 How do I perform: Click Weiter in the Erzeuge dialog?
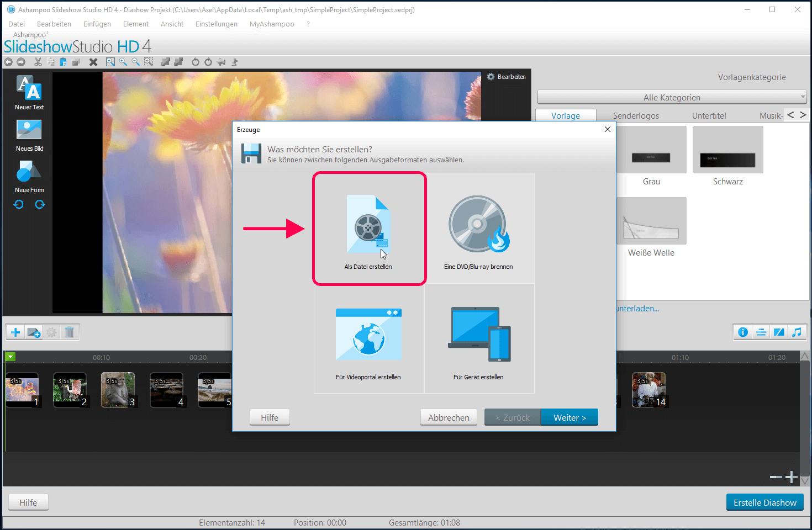coord(570,417)
